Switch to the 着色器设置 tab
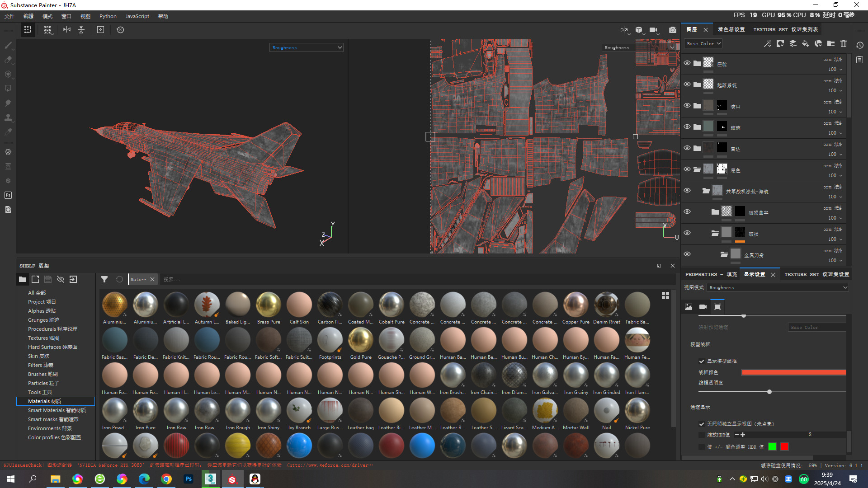 click(731, 29)
